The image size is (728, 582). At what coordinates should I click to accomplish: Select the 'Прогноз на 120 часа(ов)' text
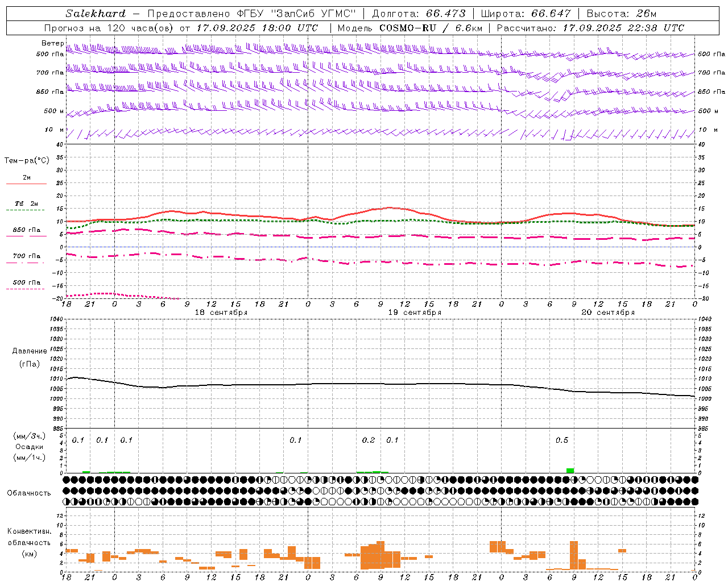click(110, 28)
